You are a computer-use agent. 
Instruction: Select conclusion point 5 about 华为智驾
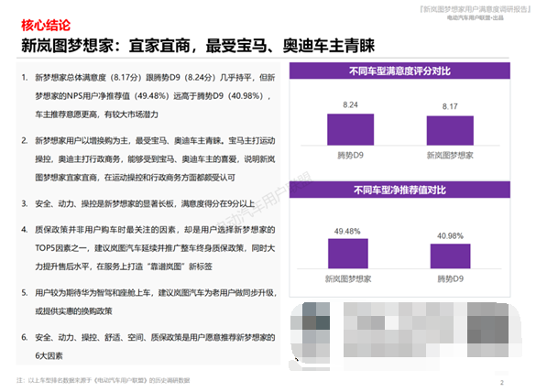pyautogui.click(x=148, y=301)
